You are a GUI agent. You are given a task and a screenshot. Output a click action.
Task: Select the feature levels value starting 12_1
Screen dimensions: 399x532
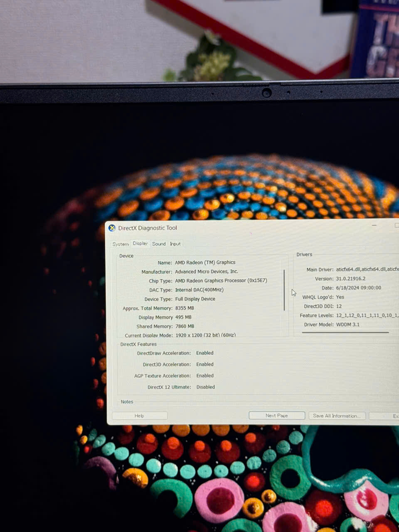367,315
